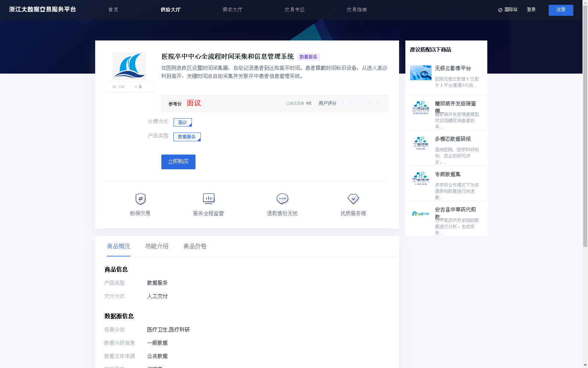Click the 注册 button
Viewport: 588px width, 368px height.
pyautogui.click(x=561, y=10)
